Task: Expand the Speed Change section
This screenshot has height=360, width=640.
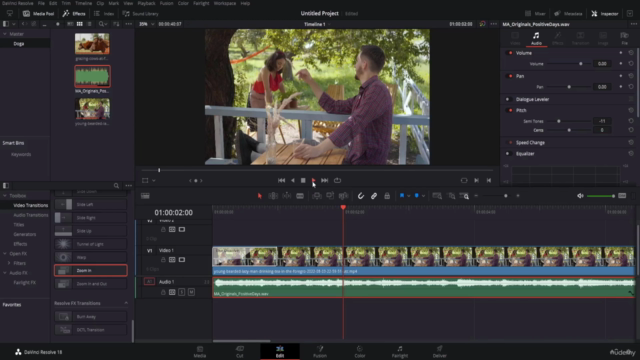Action: [530, 142]
